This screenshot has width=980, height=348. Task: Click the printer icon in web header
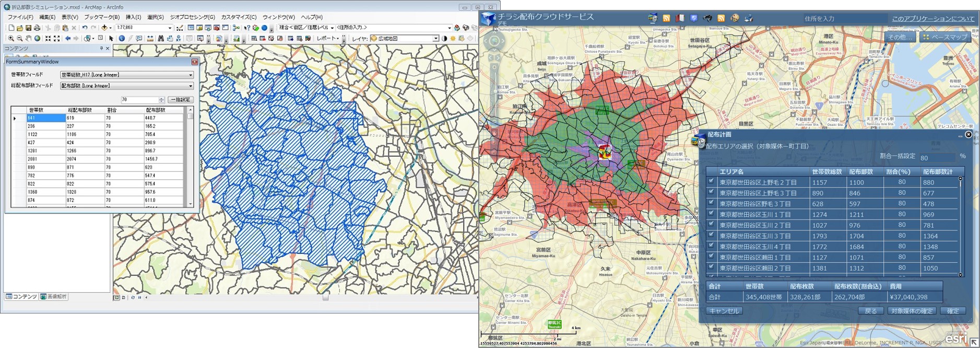(748, 18)
